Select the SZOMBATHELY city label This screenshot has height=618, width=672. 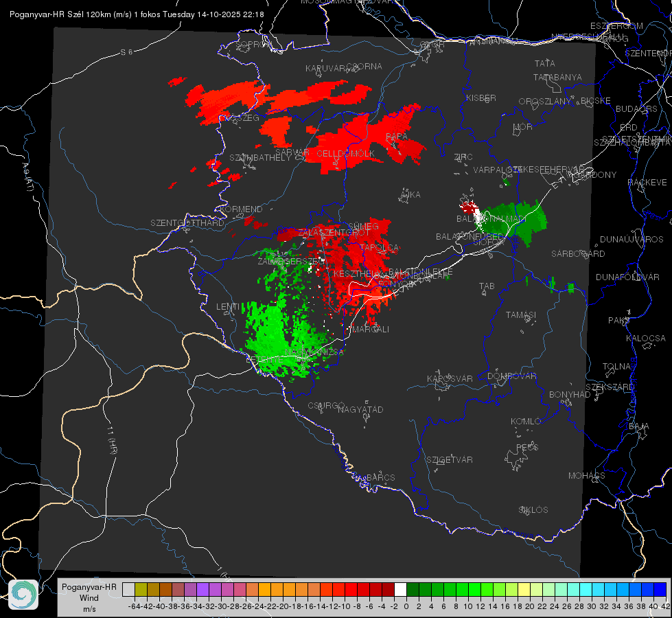(x=260, y=158)
